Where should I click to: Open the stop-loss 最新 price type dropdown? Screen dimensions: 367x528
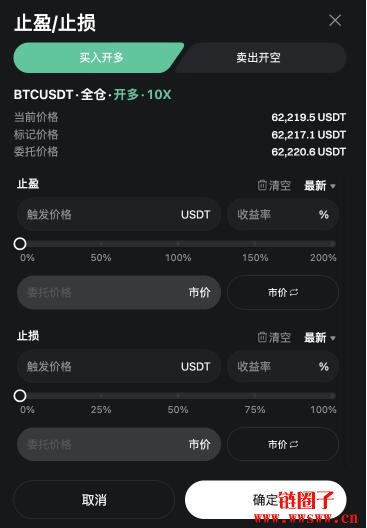point(320,337)
